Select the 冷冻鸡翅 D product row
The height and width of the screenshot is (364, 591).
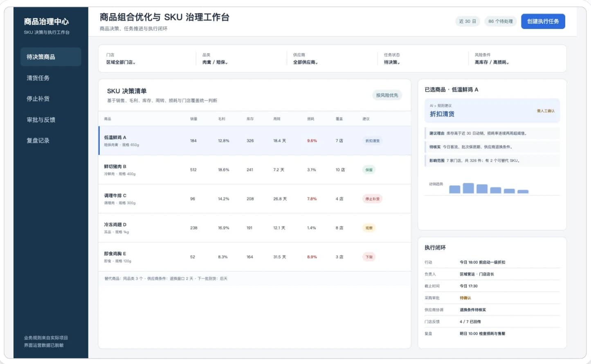pos(254,228)
